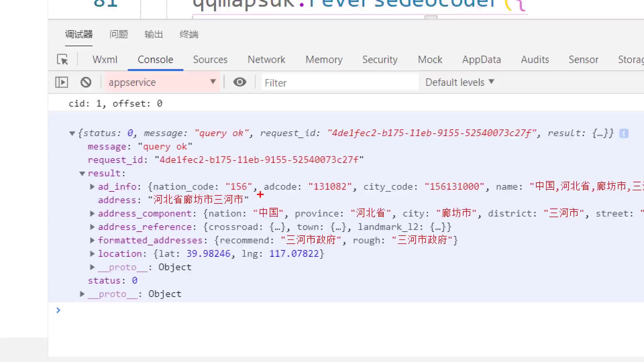
Task: Open the Network tab
Action: click(x=266, y=60)
